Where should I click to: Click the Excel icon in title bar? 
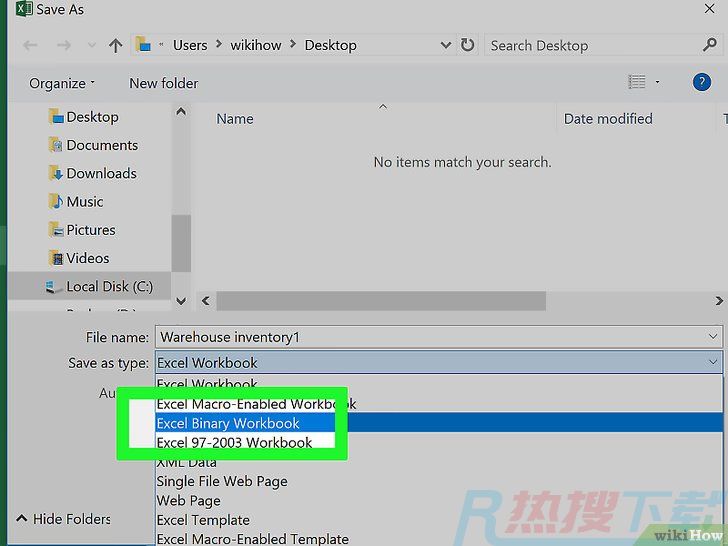coord(24,9)
